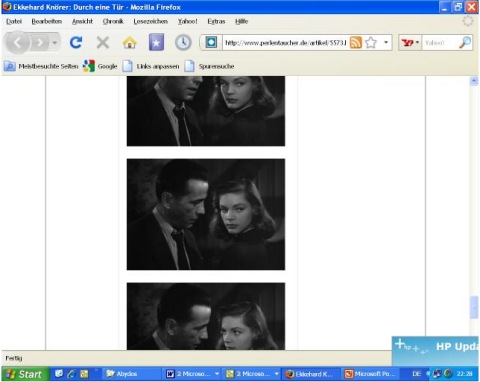Click the scrollbar up arrow
Image resolution: width=480 pixels, height=382 pixels.
tap(474, 81)
